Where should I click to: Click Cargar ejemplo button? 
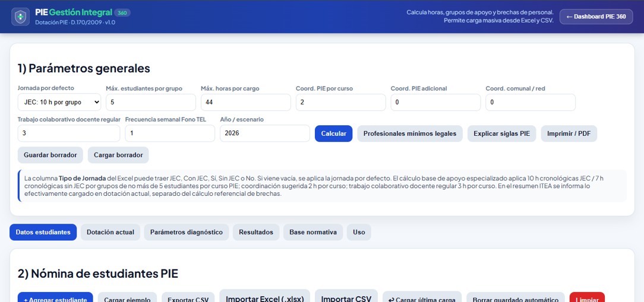tap(127, 297)
